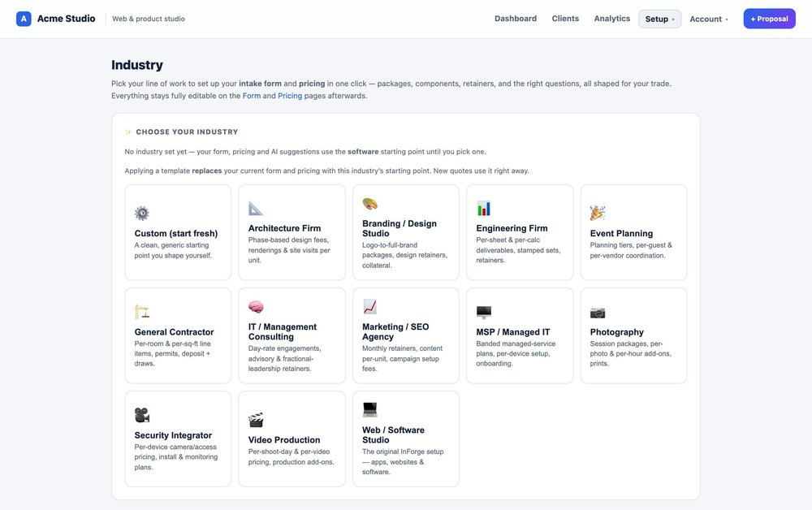The height and width of the screenshot is (510, 812).
Task: Follow the Pricing link in the description
Action: click(290, 96)
